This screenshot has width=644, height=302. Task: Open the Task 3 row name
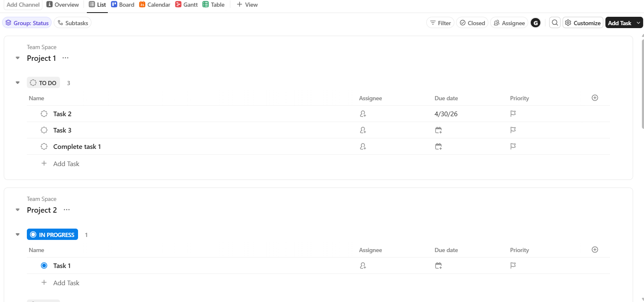[63, 130]
